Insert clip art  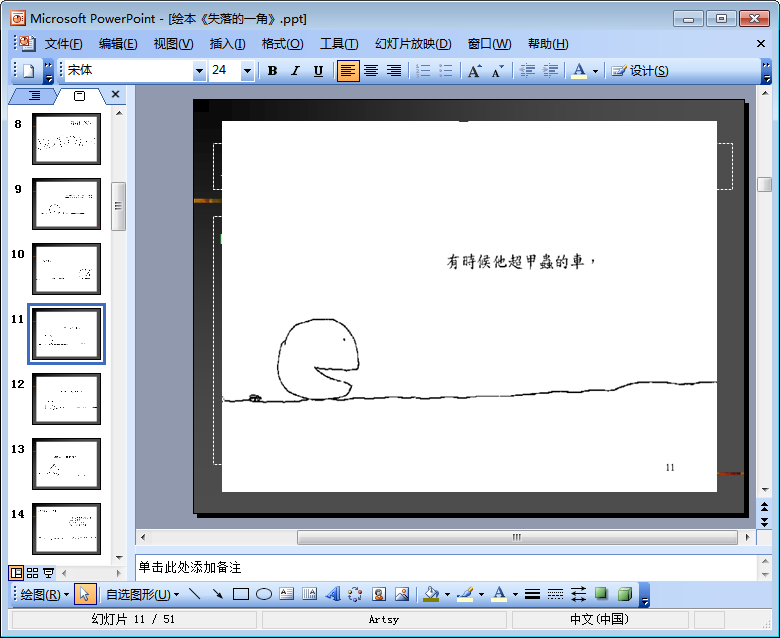coord(379,594)
